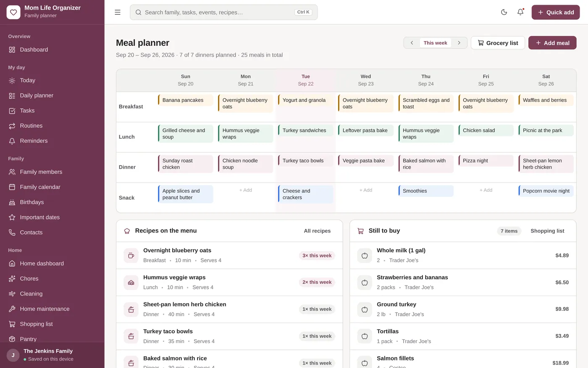
Task: Click the Shopping list link in Still to buy
Action: tap(547, 231)
